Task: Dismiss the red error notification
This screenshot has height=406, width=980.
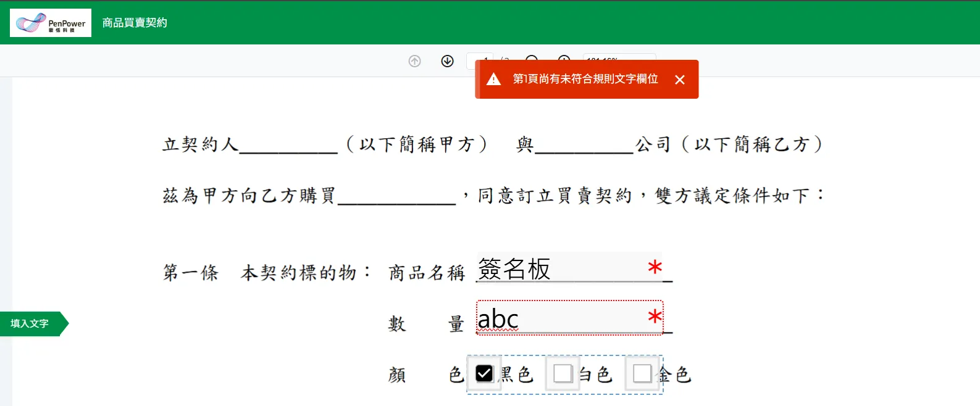Action: point(679,80)
